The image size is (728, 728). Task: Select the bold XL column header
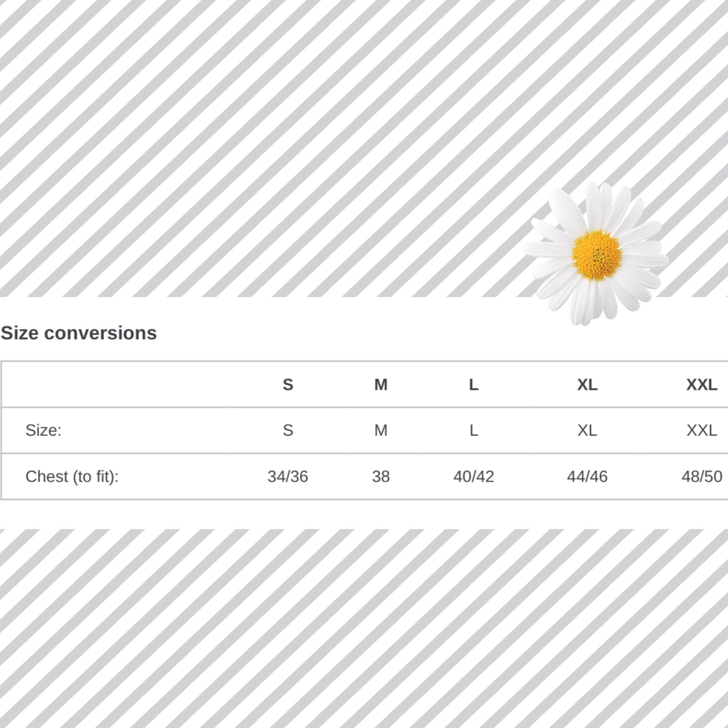[587, 385]
